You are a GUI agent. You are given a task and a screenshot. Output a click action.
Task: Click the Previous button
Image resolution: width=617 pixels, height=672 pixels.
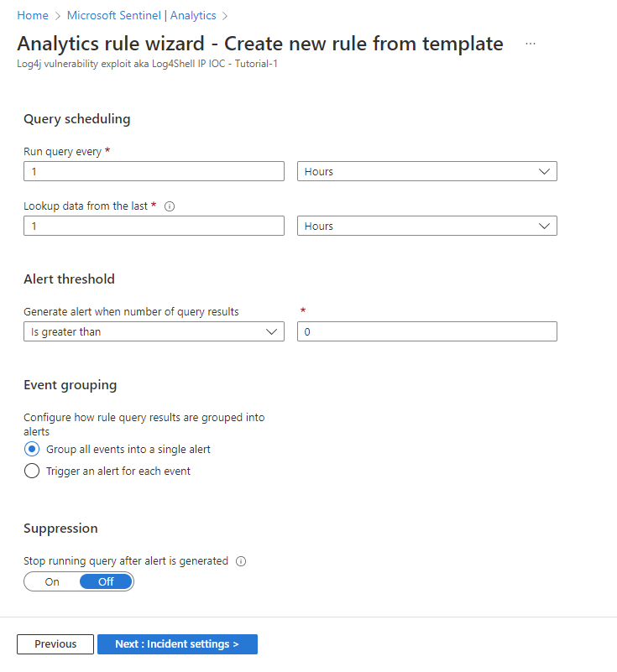coord(55,644)
